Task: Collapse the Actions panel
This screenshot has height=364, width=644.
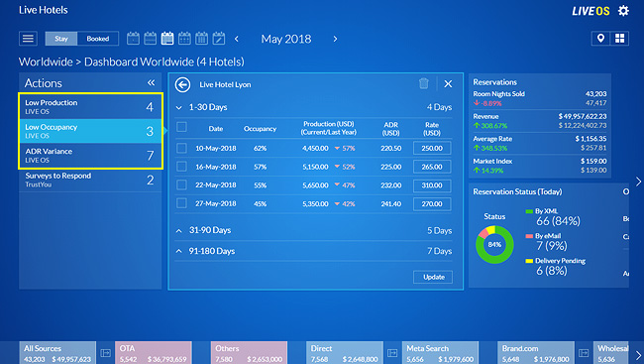Action: point(152,82)
